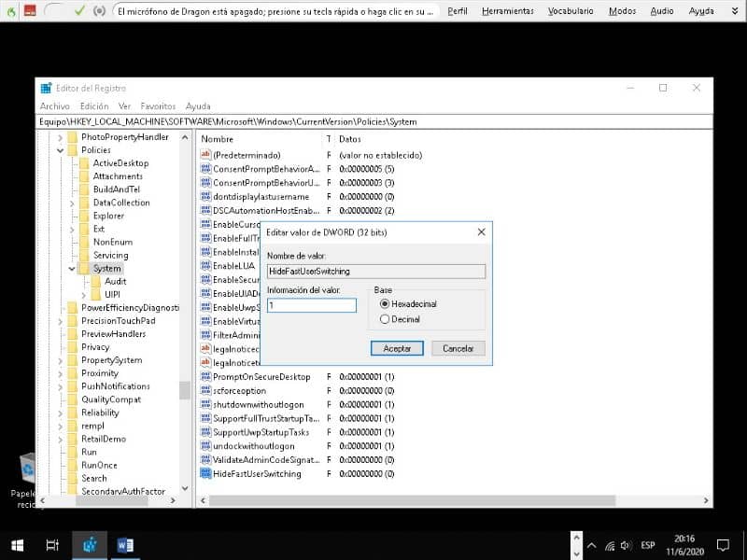Click the tree pane vertical scrollbar thumb
This screenshot has width=747, height=560.
pyautogui.click(x=185, y=390)
